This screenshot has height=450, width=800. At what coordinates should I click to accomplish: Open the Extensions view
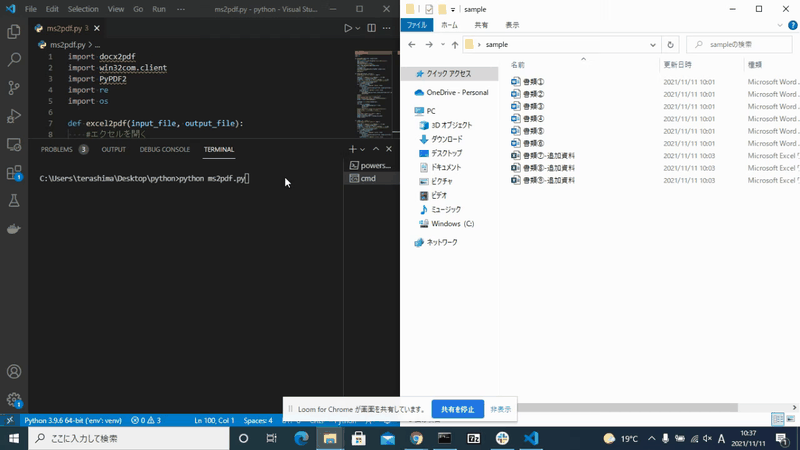[x=14, y=172]
